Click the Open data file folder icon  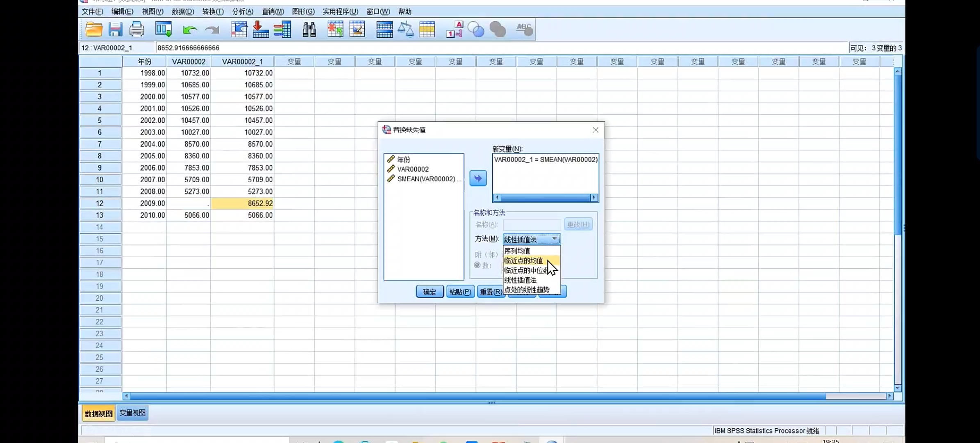[94, 30]
